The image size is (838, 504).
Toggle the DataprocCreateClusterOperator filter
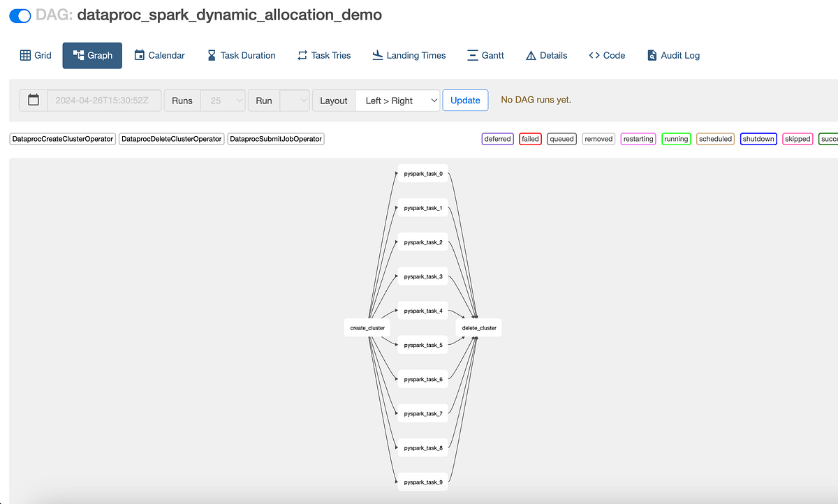[x=62, y=139]
